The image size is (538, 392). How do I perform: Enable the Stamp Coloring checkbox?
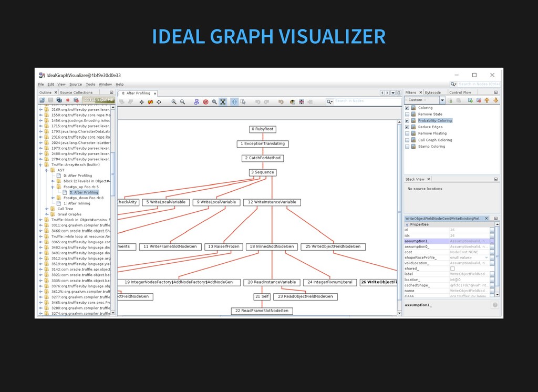(407, 147)
